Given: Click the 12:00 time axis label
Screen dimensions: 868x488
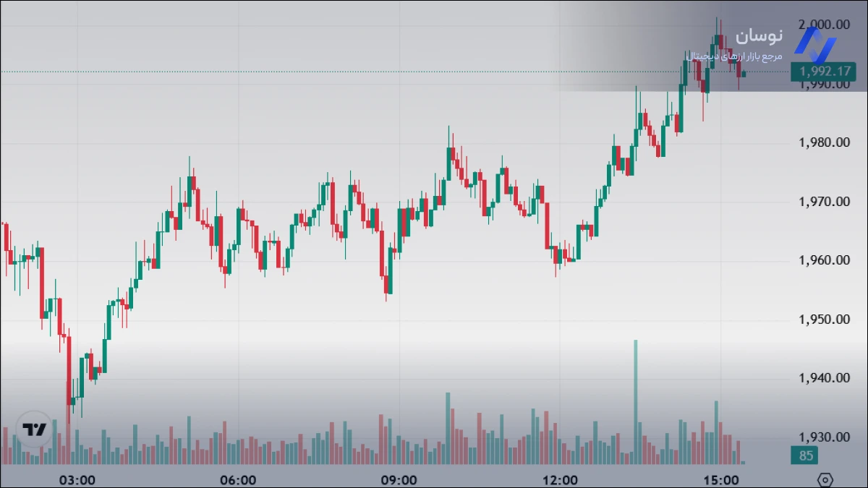Looking at the screenshot, I should point(559,480).
